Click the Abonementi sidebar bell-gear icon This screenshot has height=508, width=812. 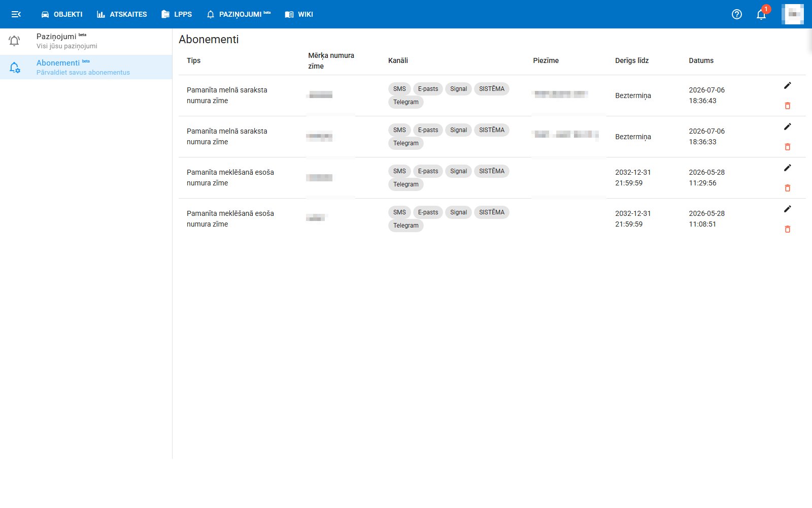[15, 68]
